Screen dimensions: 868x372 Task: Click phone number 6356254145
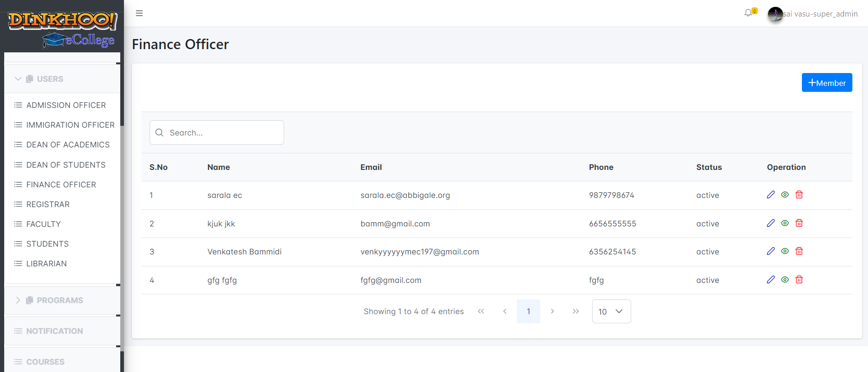612,252
